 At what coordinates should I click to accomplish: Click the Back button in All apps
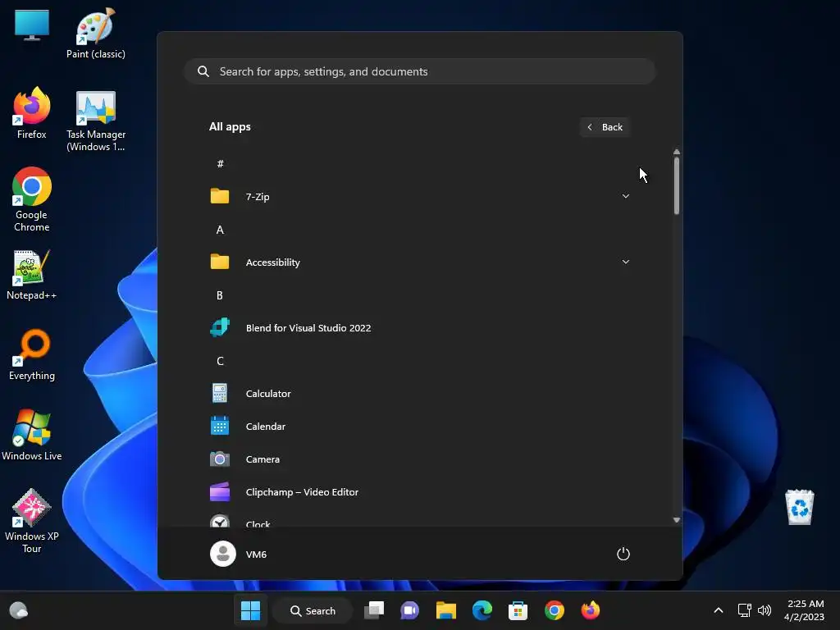(x=605, y=127)
